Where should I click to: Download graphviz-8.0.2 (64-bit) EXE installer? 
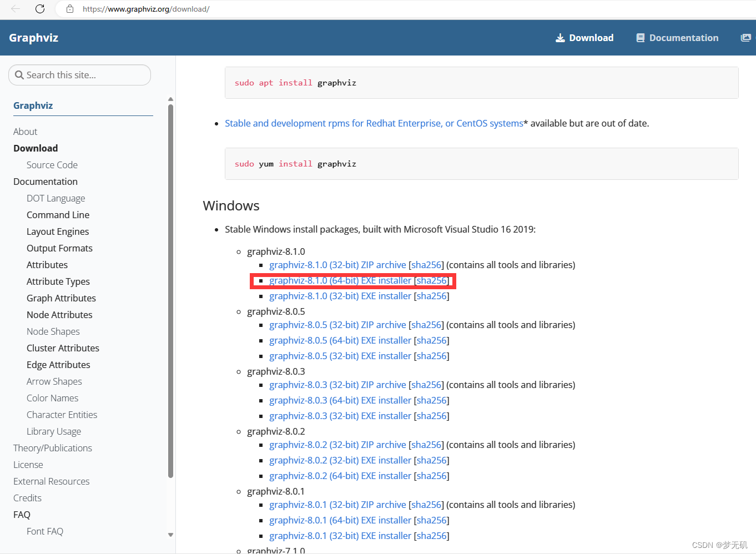[x=340, y=476]
